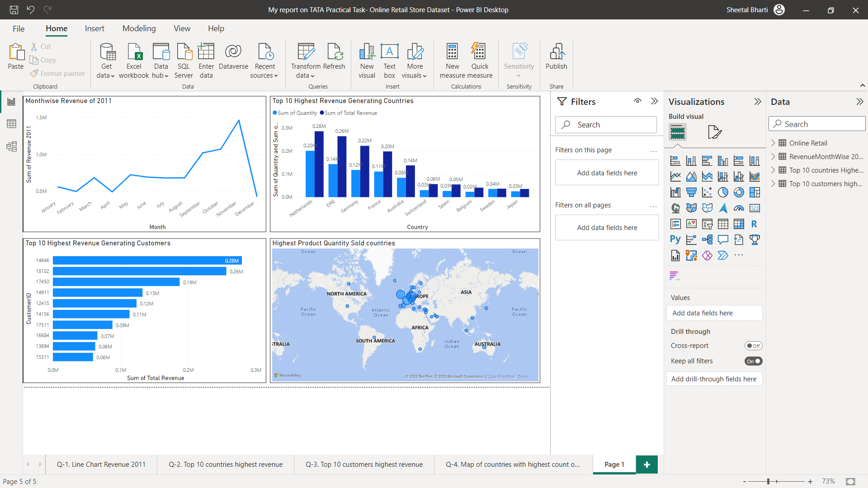Turn off Keep all filters toggle

pos(753,361)
